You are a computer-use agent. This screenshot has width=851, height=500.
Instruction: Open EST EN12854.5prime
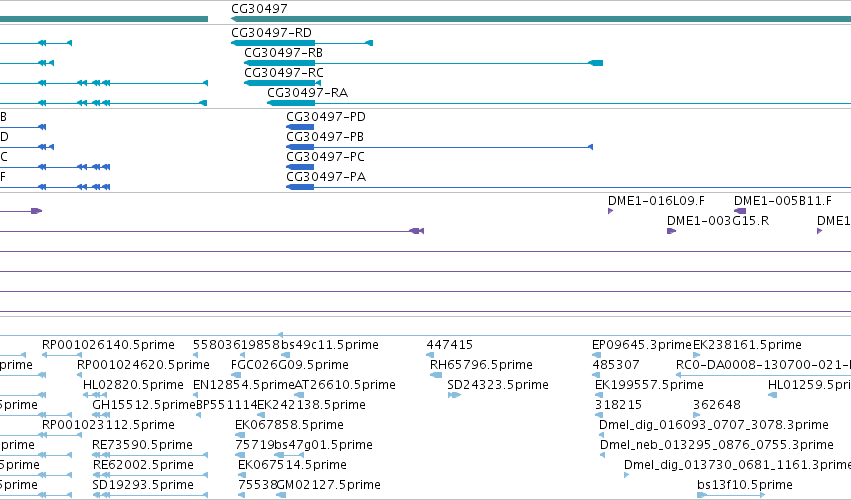(244, 385)
